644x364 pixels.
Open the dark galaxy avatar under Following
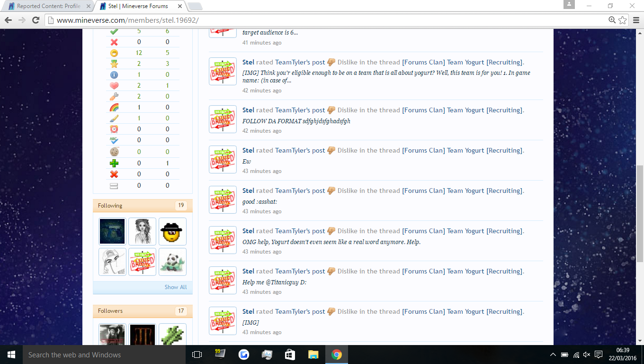[112, 231]
